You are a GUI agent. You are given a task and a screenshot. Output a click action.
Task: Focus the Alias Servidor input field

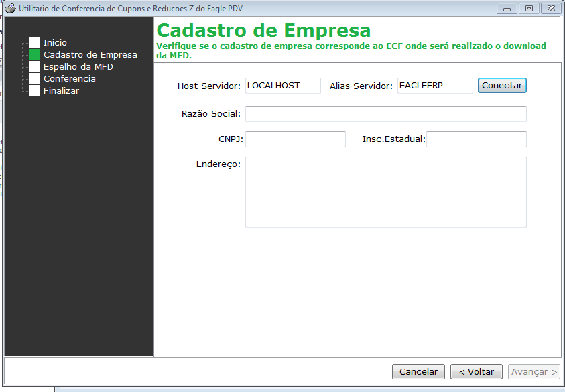435,86
